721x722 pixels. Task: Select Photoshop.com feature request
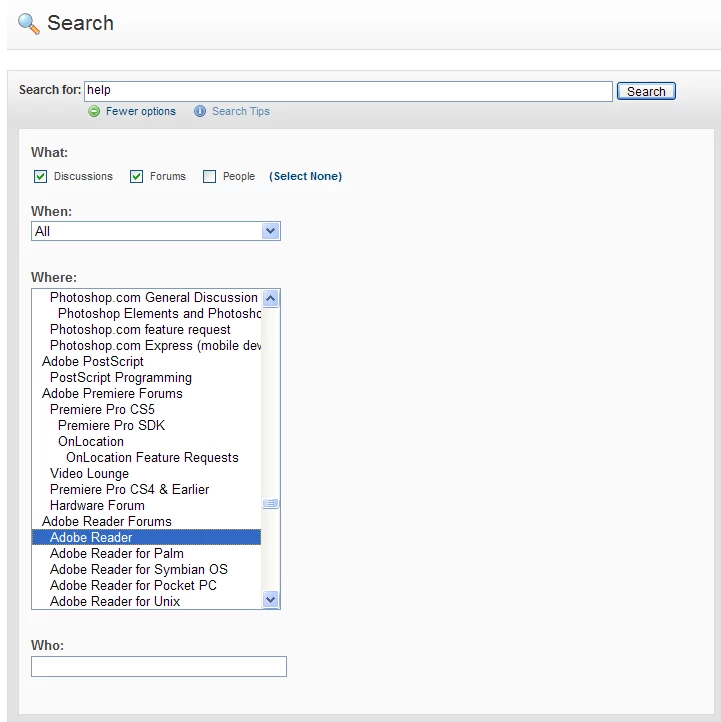click(146, 330)
